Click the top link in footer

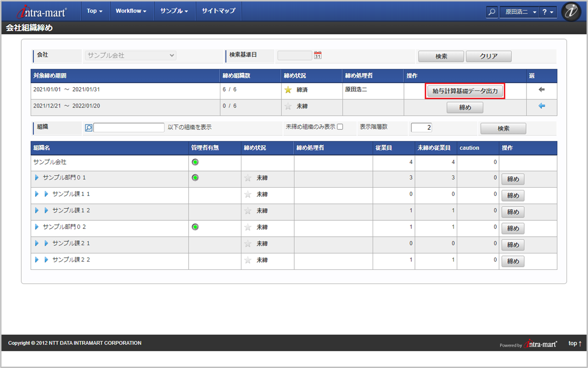click(x=575, y=343)
